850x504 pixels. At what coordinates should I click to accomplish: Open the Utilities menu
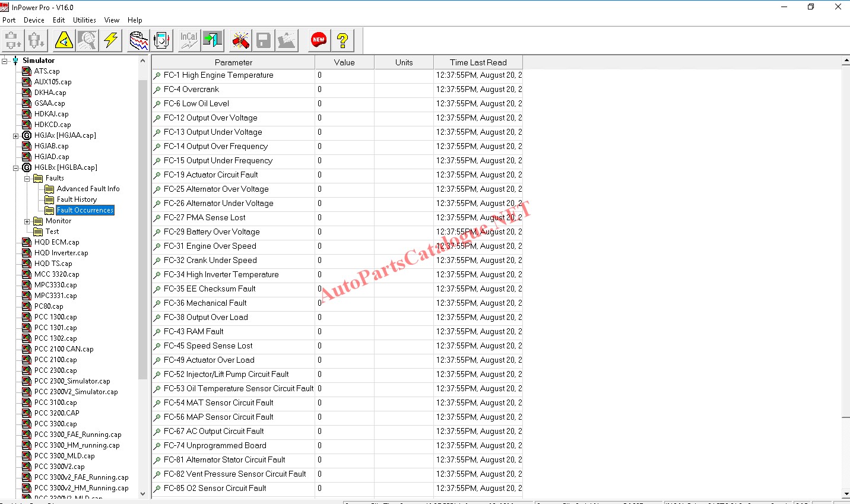pyautogui.click(x=84, y=20)
